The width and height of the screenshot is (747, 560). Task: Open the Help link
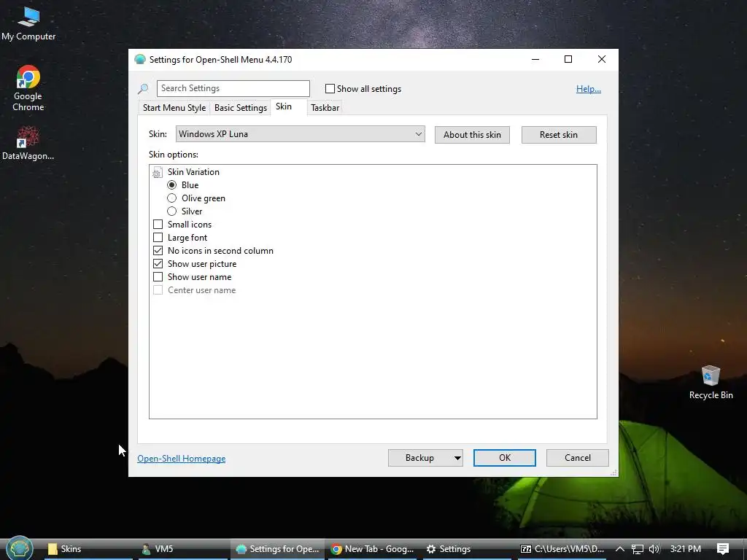point(589,89)
